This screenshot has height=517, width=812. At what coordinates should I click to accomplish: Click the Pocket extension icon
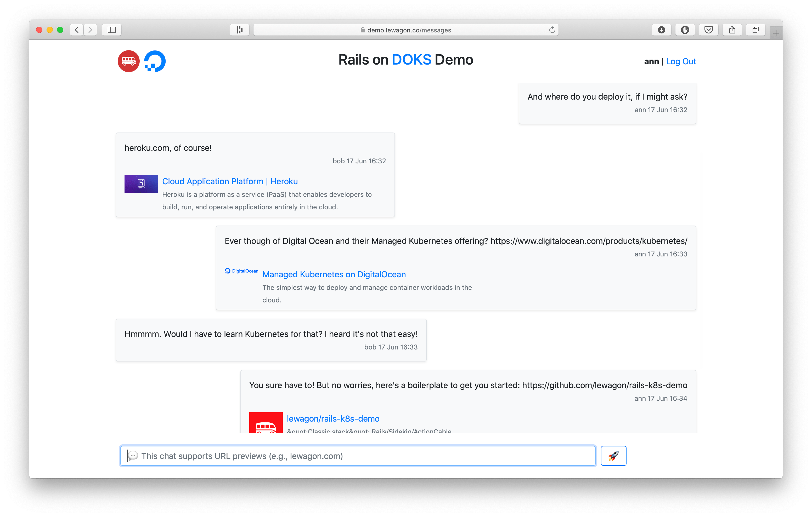708,30
